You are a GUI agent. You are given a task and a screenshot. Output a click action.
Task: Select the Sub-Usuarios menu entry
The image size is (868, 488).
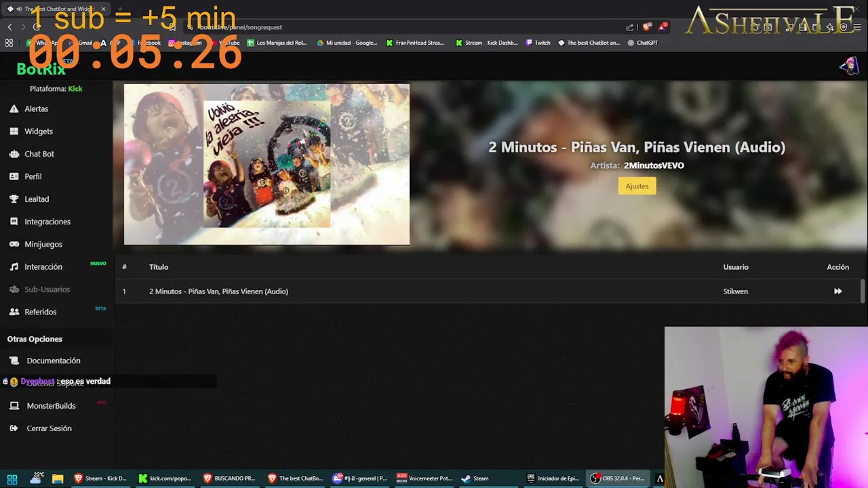[47, 289]
